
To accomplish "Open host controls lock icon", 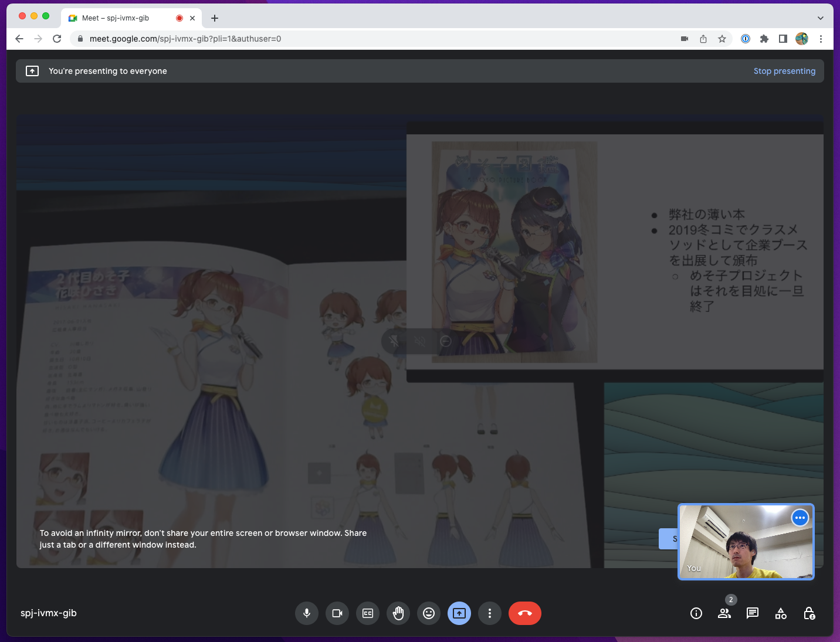I will pos(809,613).
